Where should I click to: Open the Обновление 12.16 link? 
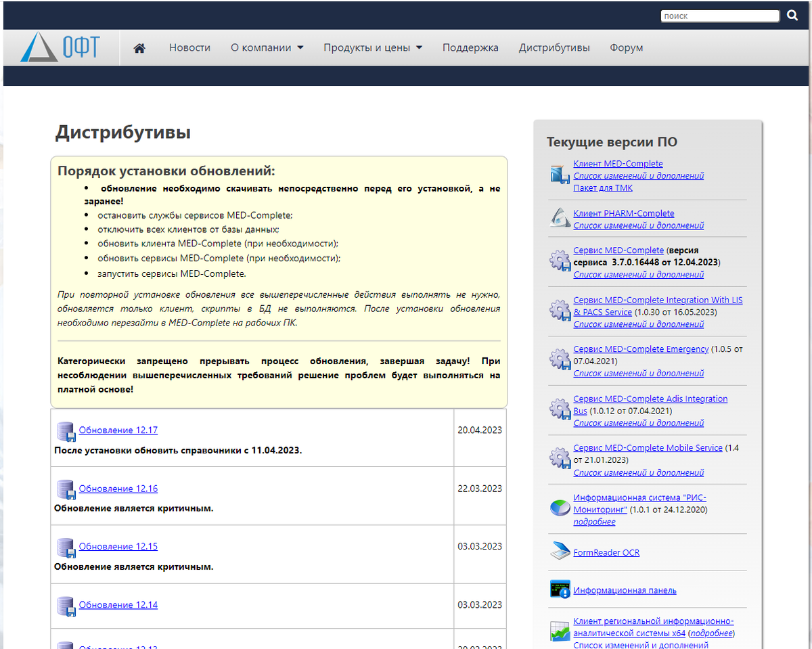(x=118, y=489)
